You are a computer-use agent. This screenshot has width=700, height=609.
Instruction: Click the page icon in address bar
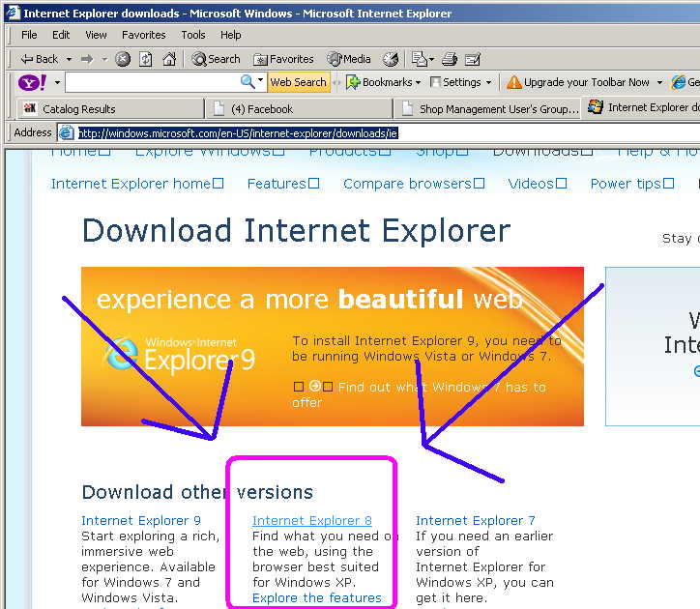click(67, 133)
